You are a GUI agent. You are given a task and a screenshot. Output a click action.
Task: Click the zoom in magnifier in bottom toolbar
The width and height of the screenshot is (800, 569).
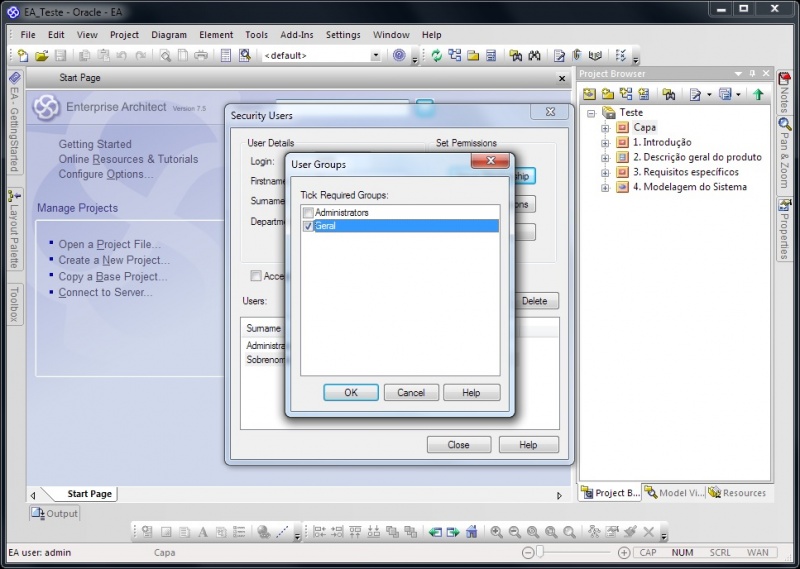[497, 532]
